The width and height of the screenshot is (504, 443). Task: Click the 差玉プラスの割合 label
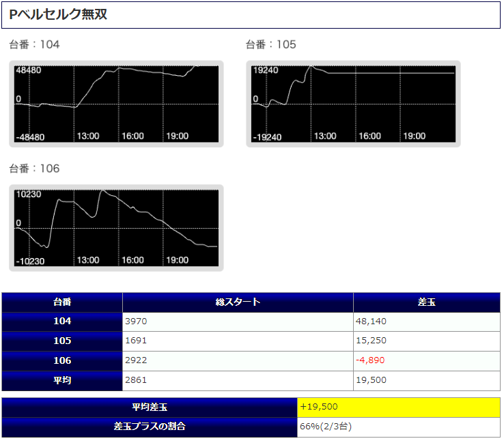pos(150,427)
